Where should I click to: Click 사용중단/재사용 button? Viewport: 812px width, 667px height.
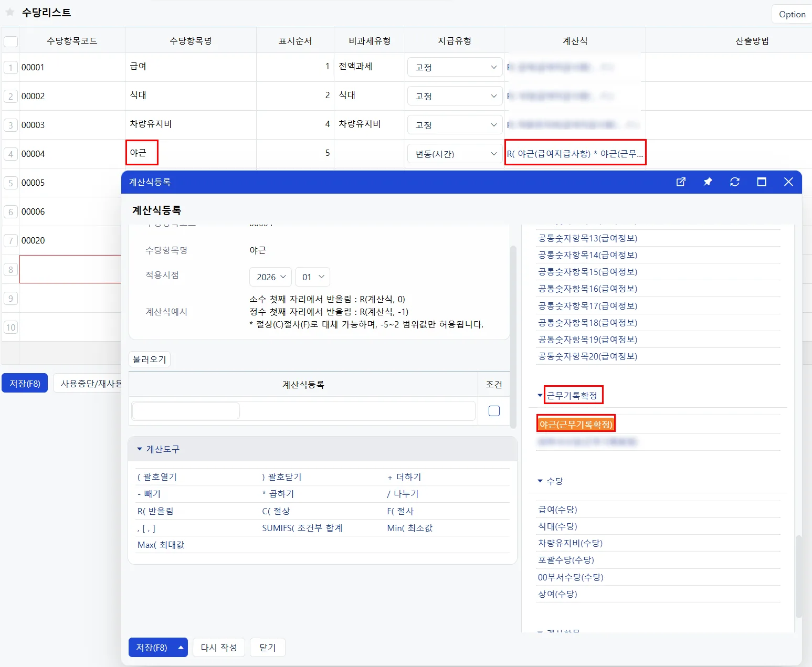88,384
